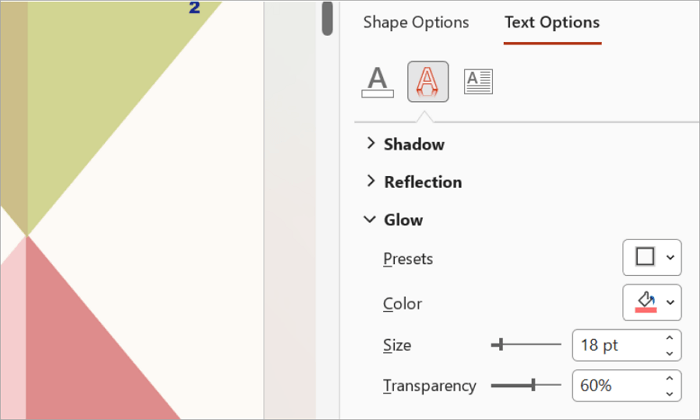Increase glow Size with up arrow
Image resolution: width=700 pixels, height=420 pixels.
(669, 339)
